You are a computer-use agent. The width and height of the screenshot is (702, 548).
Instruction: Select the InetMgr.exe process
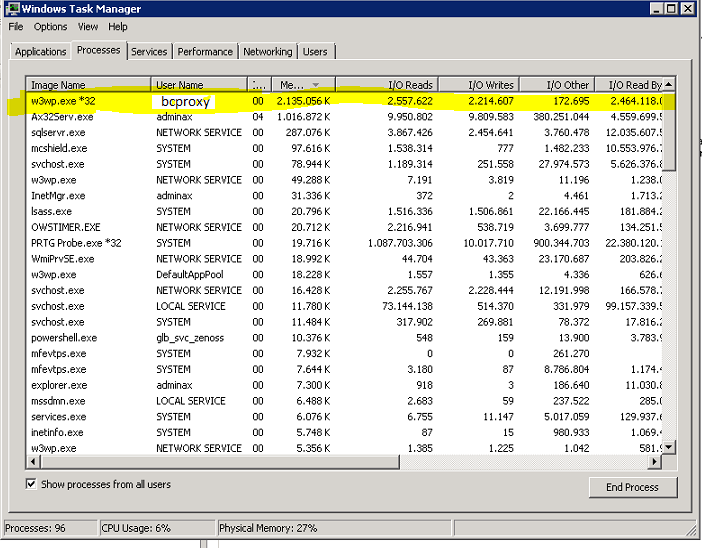point(344,196)
